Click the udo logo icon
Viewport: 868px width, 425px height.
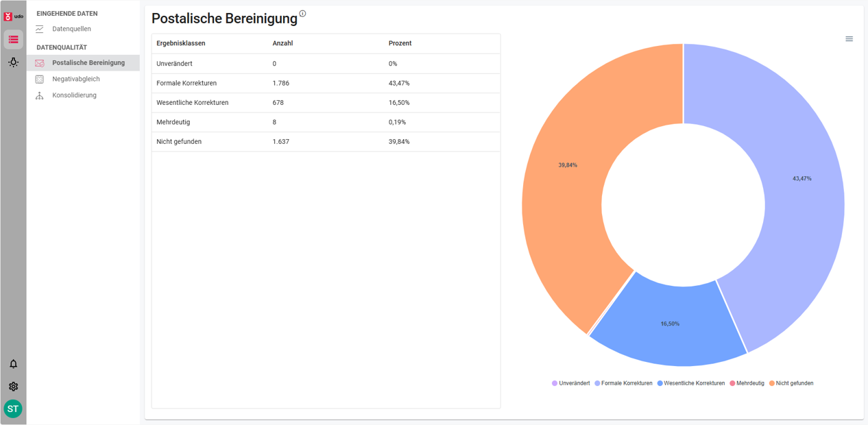click(x=13, y=16)
